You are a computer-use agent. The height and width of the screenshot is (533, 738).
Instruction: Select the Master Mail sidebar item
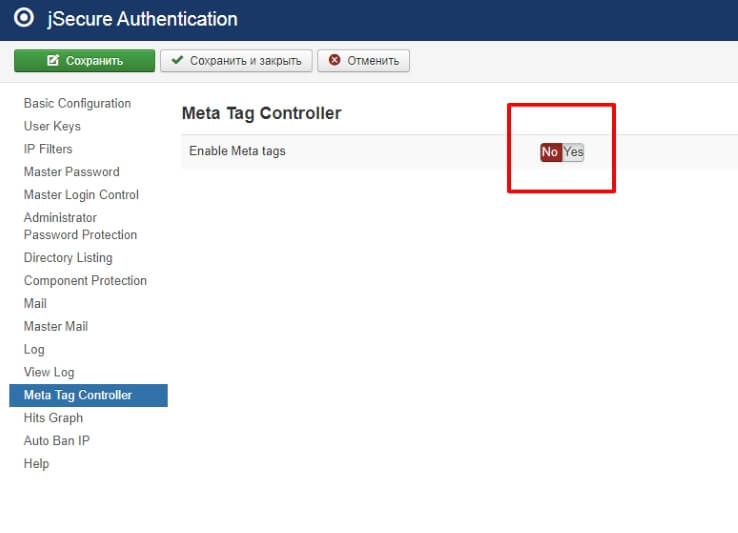click(56, 326)
